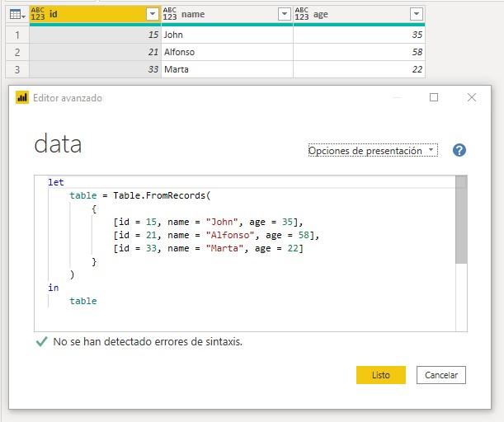Click the age column data type icon
Viewport: 504px width, 422px height.
[x=302, y=14]
